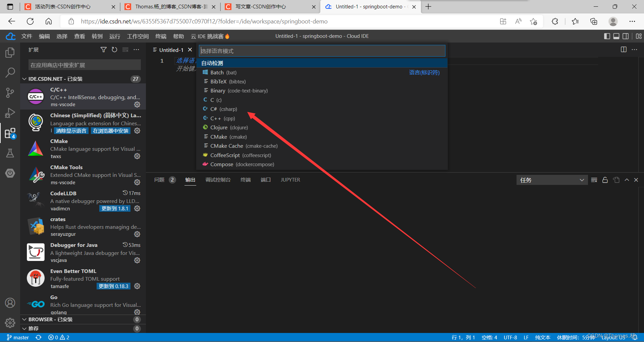This screenshot has width=644, height=342.
Task: Open output log in editor icon
Action: click(616, 180)
